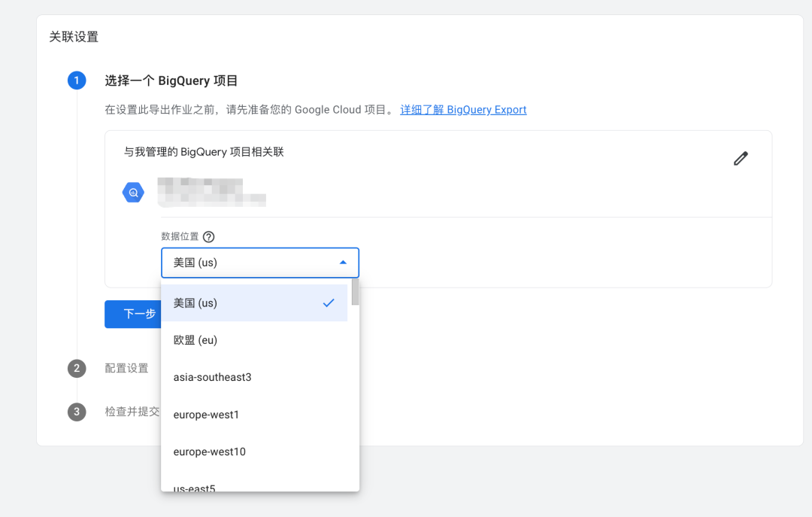The height and width of the screenshot is (517, 812).
Task: Click step 1 circle icon
Action: (x=76, y=81)
